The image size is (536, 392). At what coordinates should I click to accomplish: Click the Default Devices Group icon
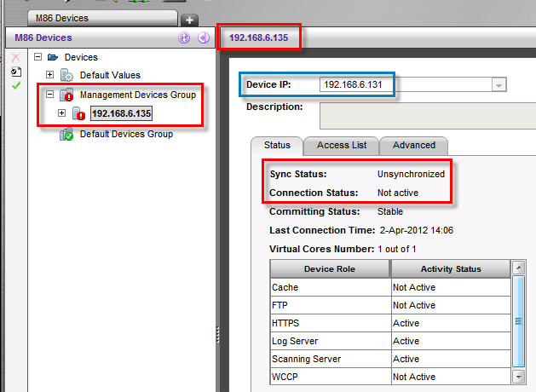click(x=66, y=135)
